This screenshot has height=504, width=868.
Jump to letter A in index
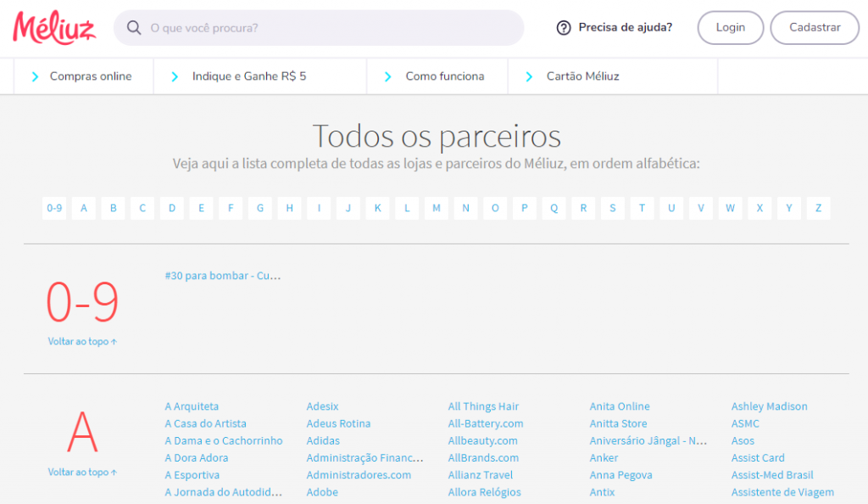point(84,208)
